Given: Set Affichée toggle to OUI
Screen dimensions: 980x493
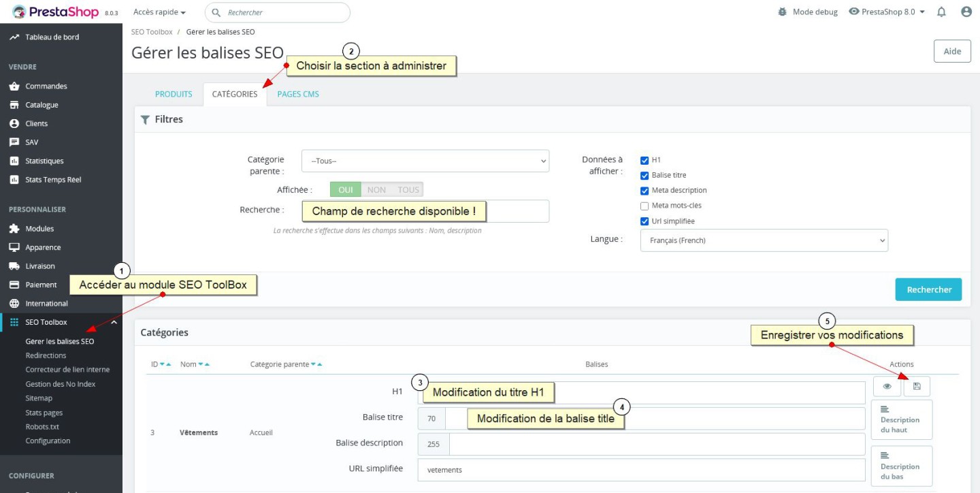Looking at the screenshot, I should click(345, 190).
